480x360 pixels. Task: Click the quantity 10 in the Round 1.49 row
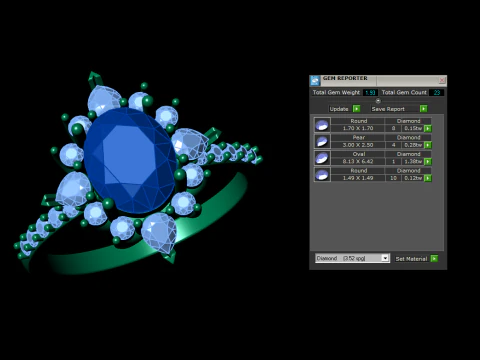click(393, 178)
